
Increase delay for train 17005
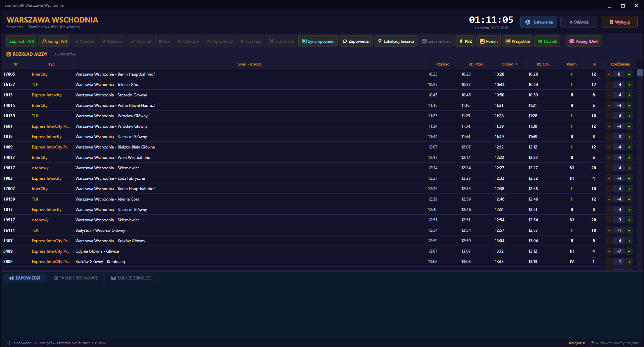tap(629, 74)
